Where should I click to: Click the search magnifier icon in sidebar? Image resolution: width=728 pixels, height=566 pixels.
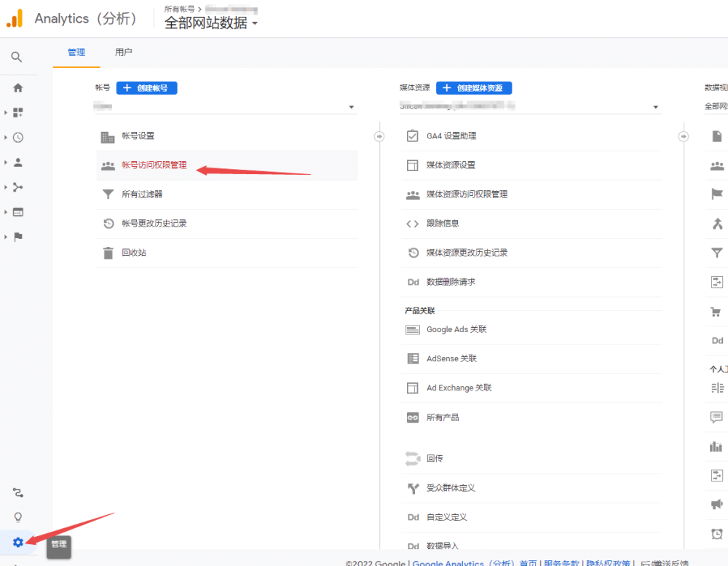[x=17, y=57]
